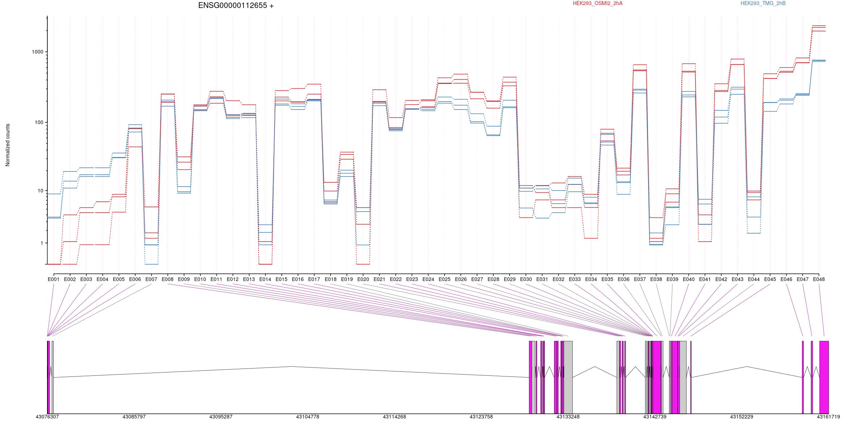Image resolution: width=868 pixels, height=434 pixels.
Task: Click exon label E034
Action: (x=591, y=279)
